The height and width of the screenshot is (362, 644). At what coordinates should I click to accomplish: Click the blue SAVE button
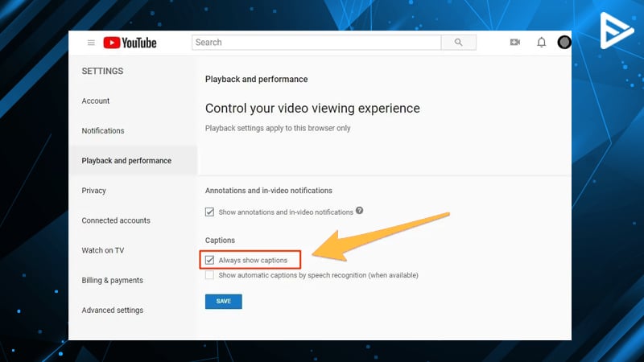click(224, 301)
